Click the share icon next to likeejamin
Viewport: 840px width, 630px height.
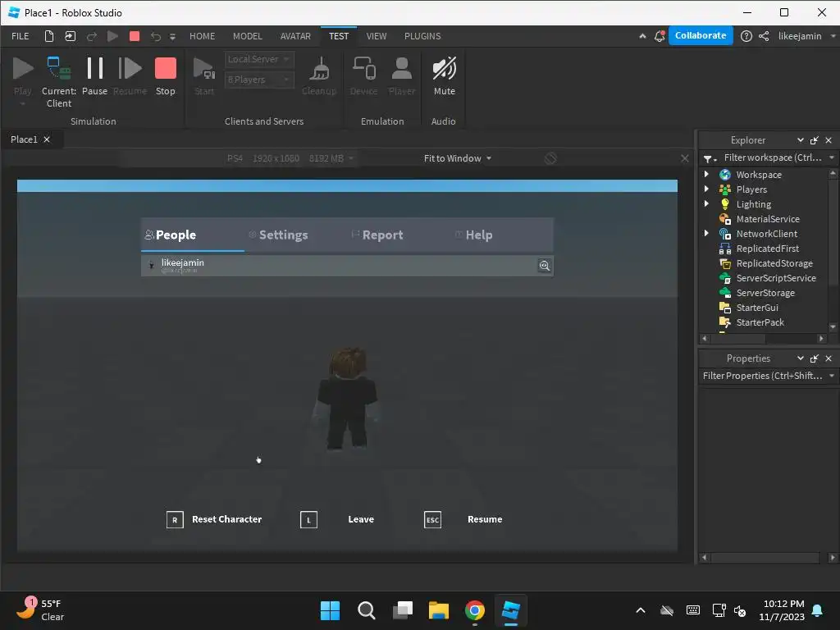(764, 36)
